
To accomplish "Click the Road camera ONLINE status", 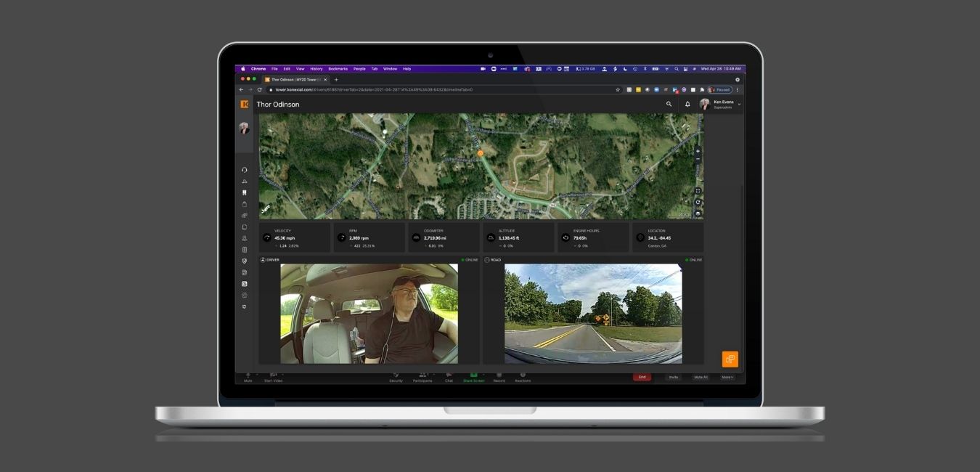I will [x=694, y=260].
